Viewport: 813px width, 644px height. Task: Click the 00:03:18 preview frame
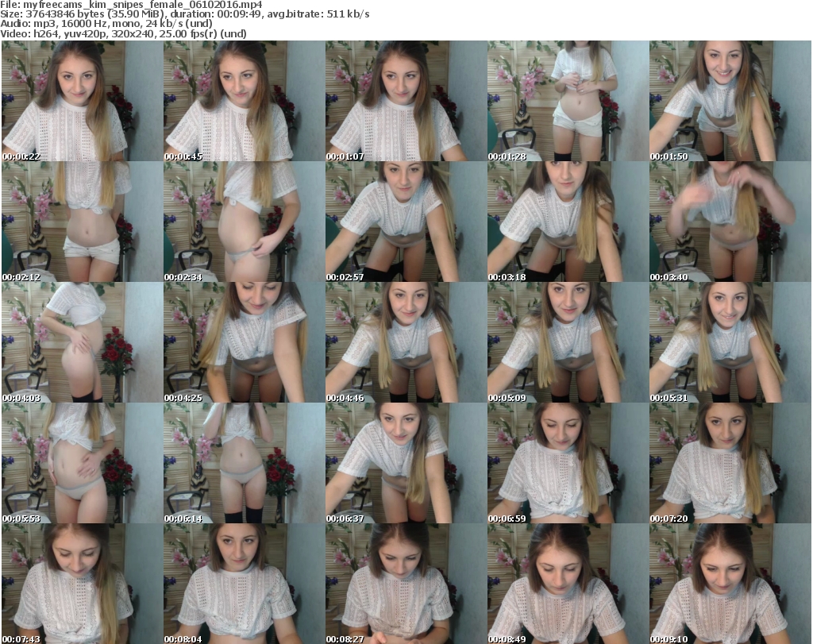pyautogui.click(x=568, y=222)
